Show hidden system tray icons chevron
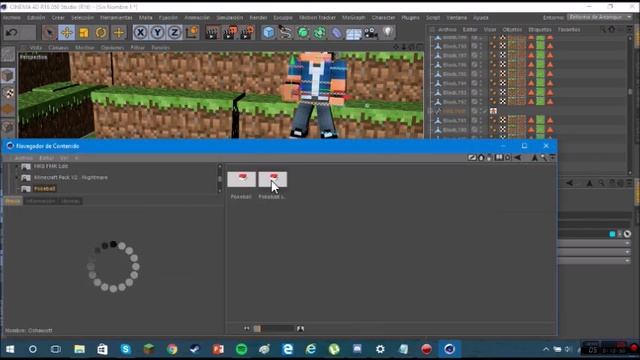This screenshot has height=360, width=640. 545,349
